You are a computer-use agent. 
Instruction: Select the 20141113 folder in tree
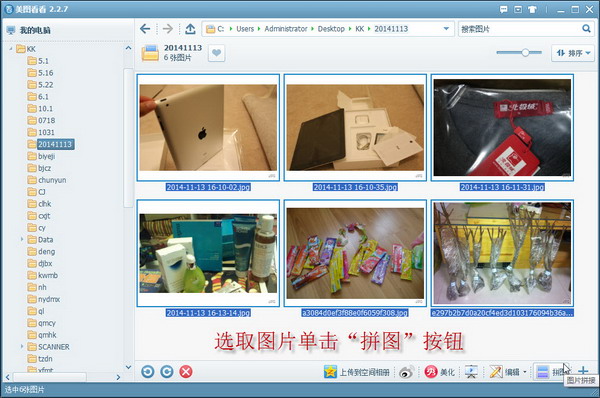tap(55, 144)
